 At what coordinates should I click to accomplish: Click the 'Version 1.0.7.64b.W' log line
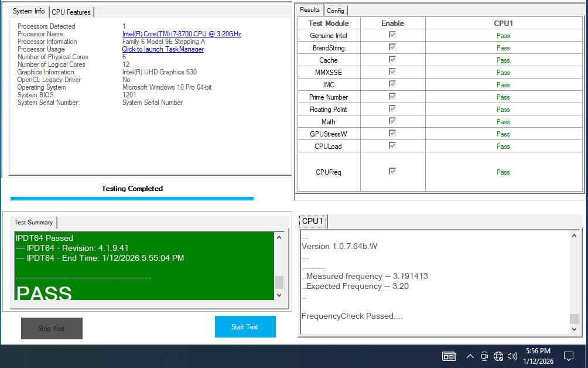coord(339,247)
